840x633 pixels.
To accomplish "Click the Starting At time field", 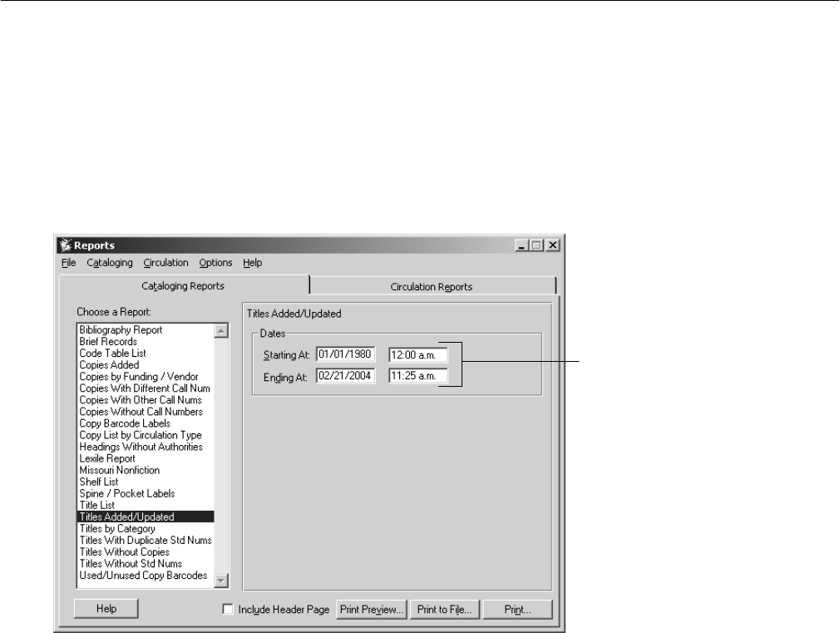I will pos(418,355).
